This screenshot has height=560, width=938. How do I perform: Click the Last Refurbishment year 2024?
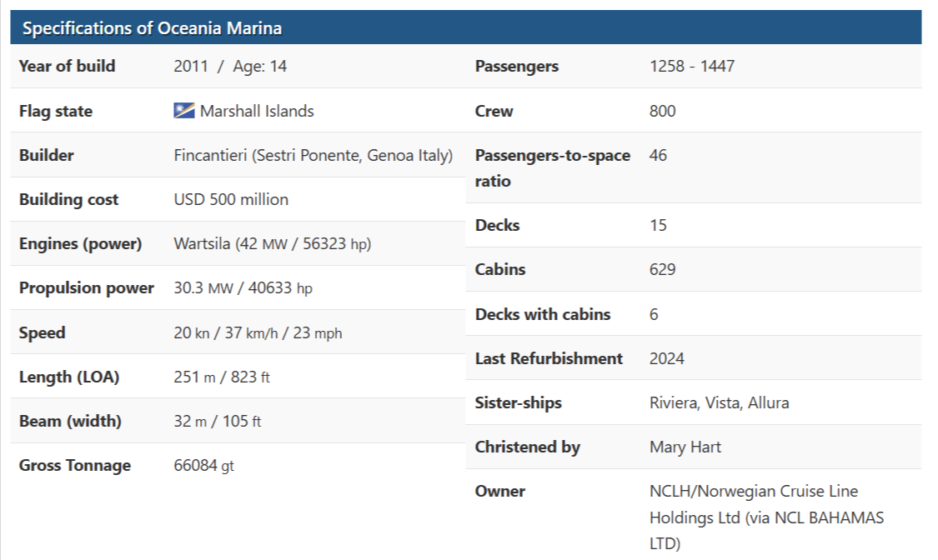click(667, 358)
